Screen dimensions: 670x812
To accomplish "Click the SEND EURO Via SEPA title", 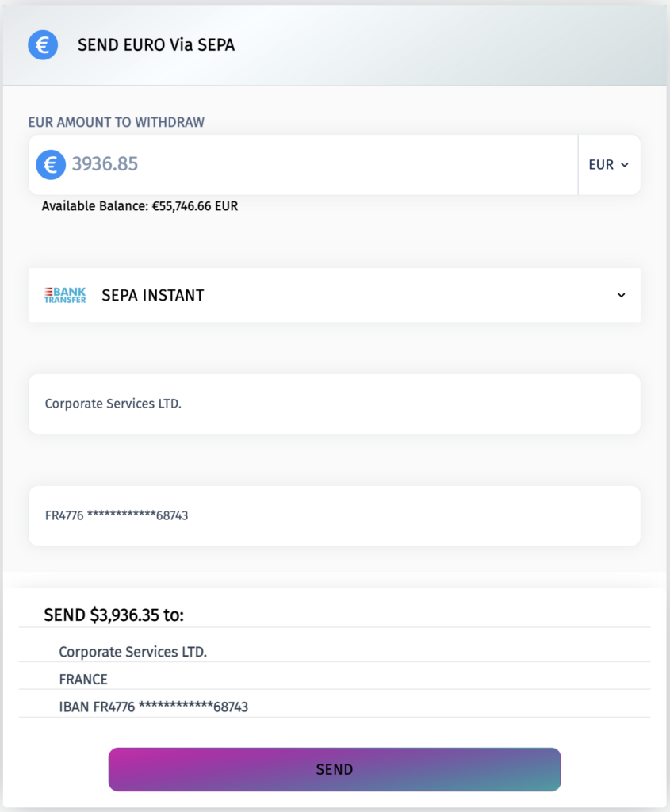I will click(x=156, y=45).
